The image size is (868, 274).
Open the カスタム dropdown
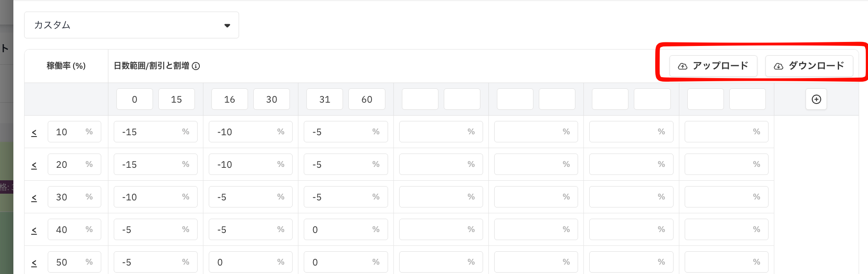[x=132, y=25]
